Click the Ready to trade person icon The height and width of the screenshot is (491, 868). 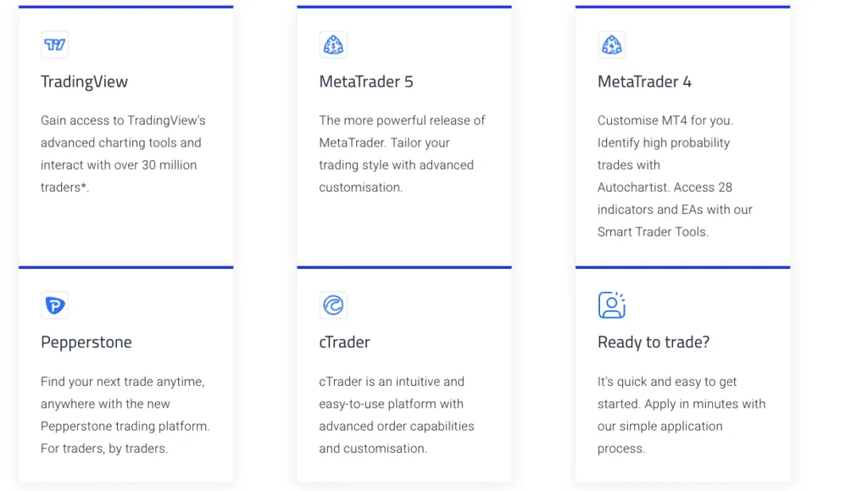(x=612, y=305)
